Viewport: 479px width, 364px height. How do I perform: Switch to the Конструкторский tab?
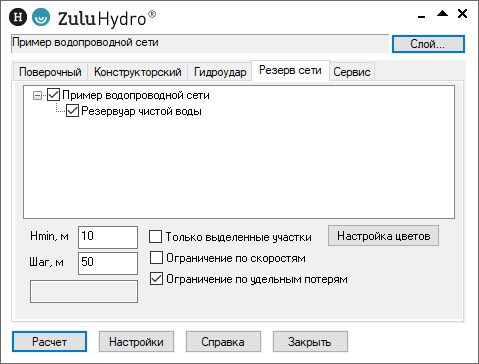point(138,72)
